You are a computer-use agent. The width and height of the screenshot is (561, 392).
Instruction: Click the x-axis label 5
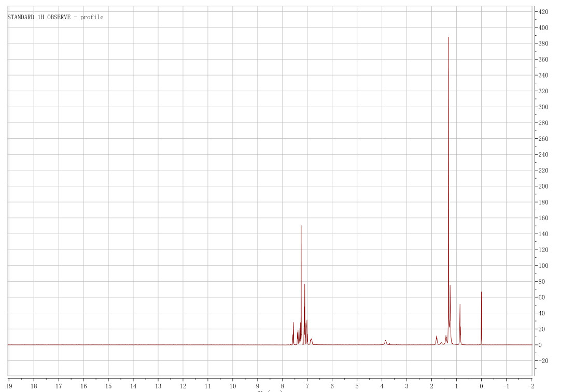tap(357, 386)
